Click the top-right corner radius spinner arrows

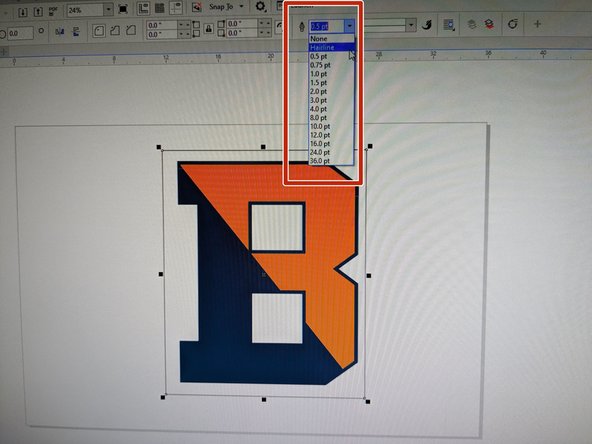click(264, 23)
